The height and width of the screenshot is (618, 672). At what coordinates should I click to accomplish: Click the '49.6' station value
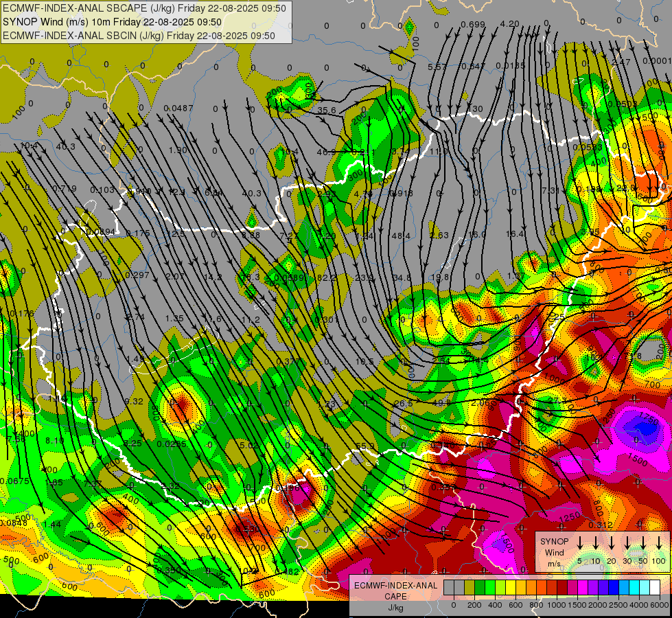(441, 402)
